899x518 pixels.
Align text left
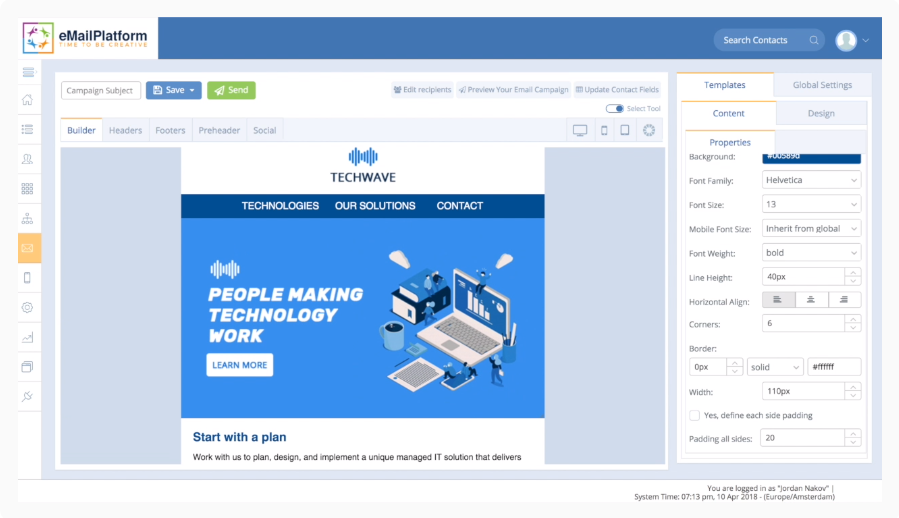point(778,299)
